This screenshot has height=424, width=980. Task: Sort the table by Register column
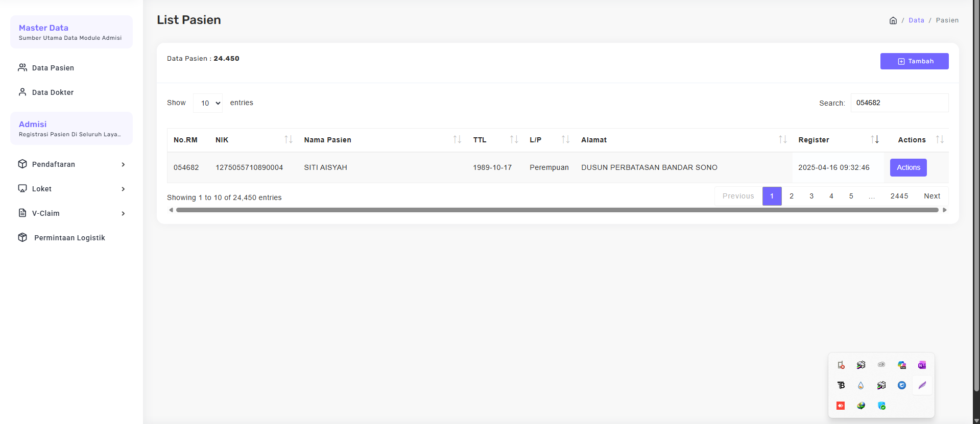click(875, 139)
